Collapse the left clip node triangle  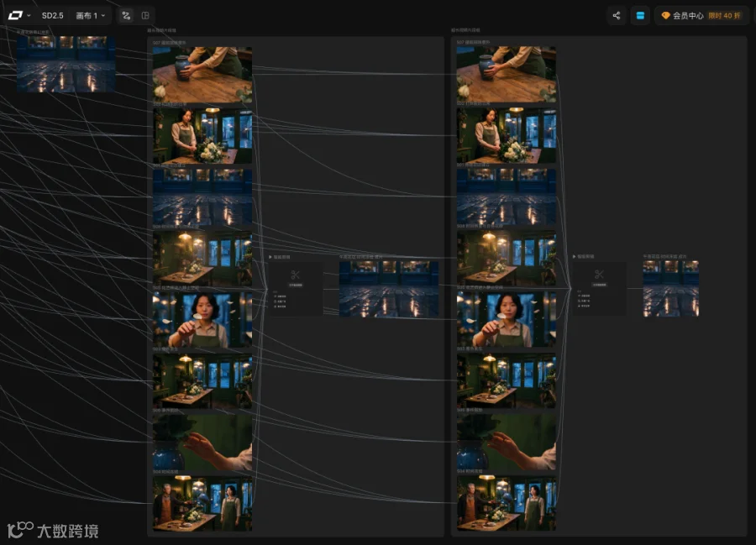[270, 257]
